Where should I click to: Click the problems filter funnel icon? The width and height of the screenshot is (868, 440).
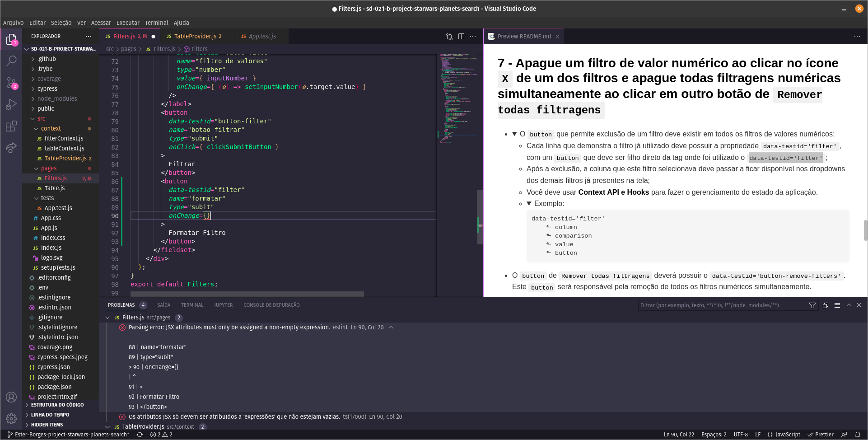click(x=812, y=305)
